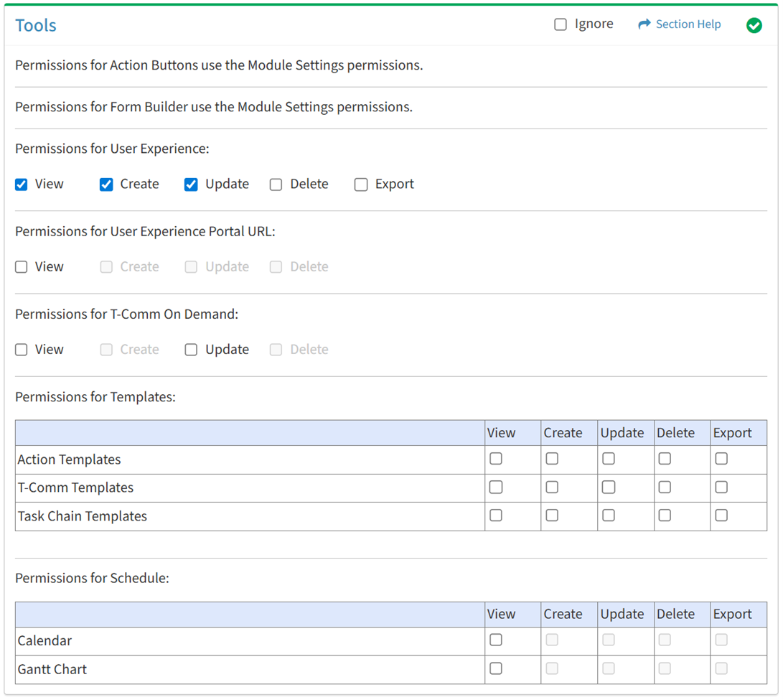The width and height of the screenshot is (783, 700).
Task: Click the Section Help arrow icon
Action: tap(644, 24)
